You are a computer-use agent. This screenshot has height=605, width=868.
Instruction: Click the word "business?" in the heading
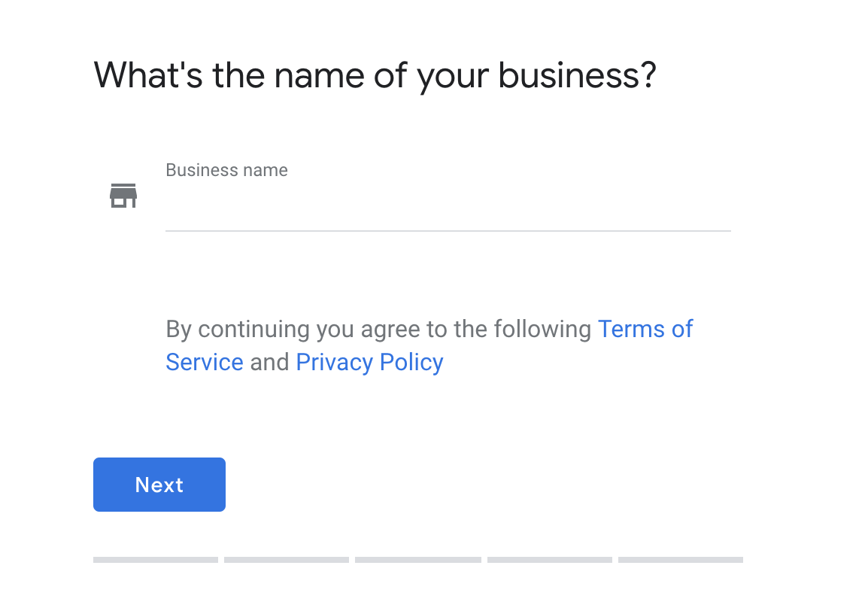577,75
